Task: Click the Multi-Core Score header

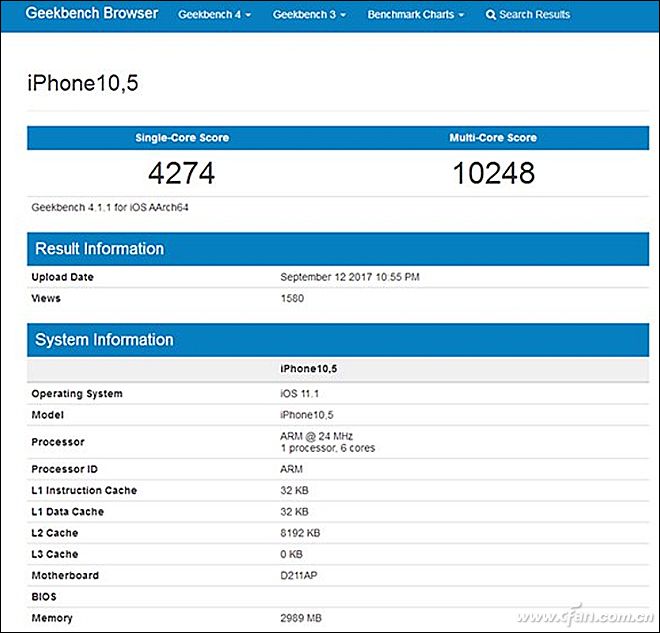Action: [x=493, y=138]
